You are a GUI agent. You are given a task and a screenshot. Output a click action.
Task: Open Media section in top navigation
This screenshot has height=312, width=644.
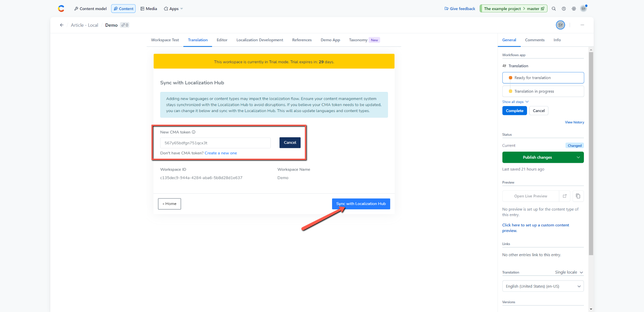[149, 9]
